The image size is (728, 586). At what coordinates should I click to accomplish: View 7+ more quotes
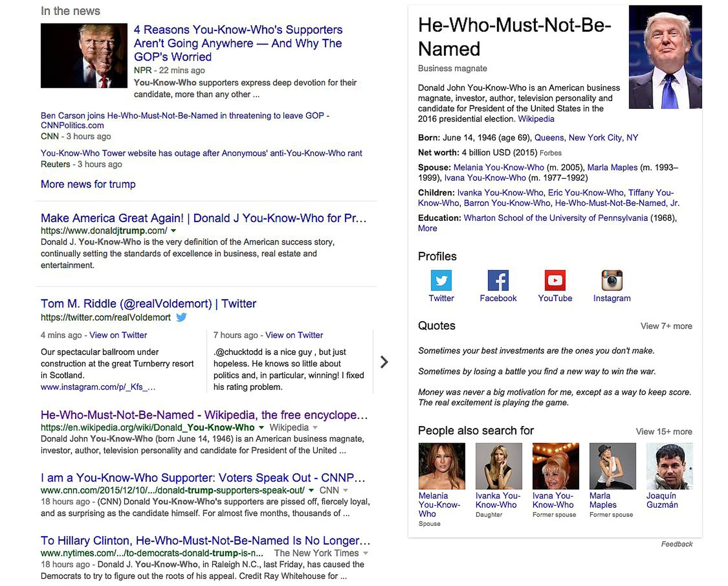[666, 326]
